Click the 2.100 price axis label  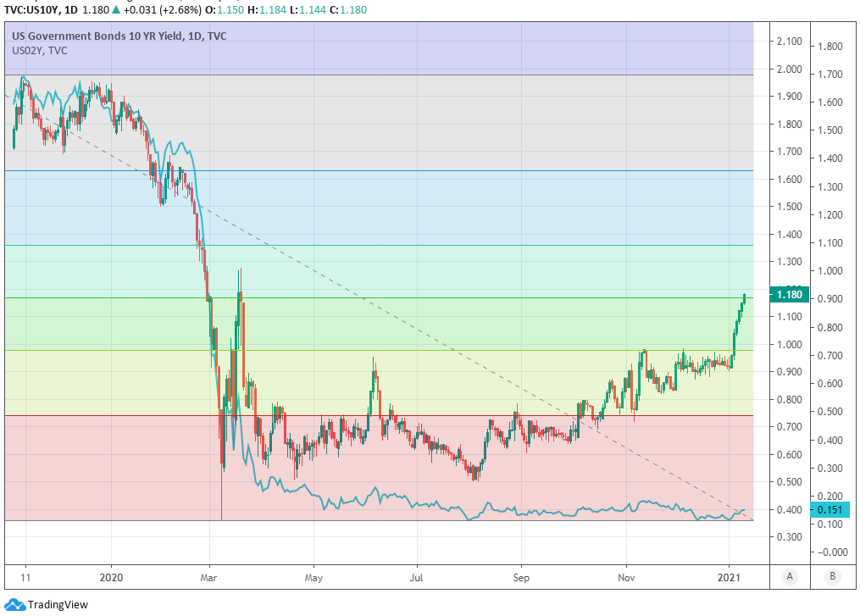[789, 42]
